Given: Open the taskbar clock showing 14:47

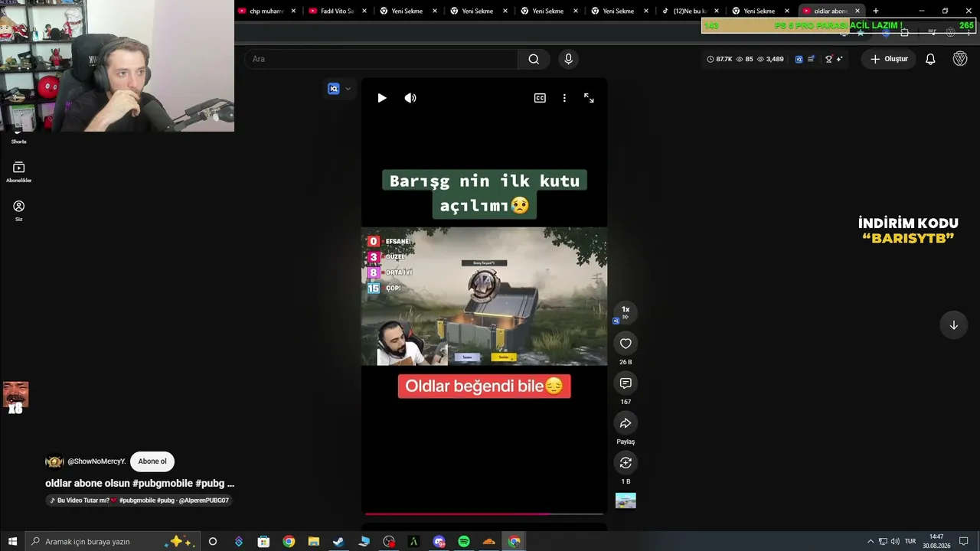Looking at the screenshot, I should pyautogui.click(x=936, y=542).
